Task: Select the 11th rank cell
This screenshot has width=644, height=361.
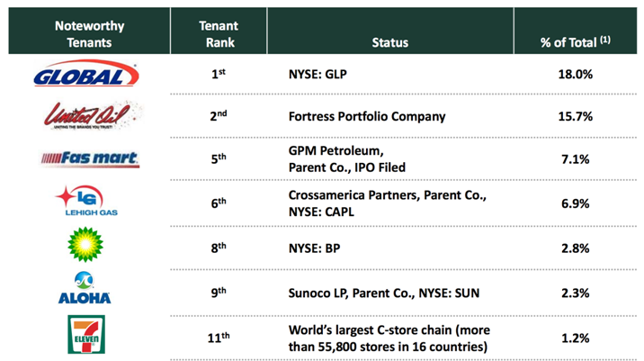Action: click(x=219, y=338)
